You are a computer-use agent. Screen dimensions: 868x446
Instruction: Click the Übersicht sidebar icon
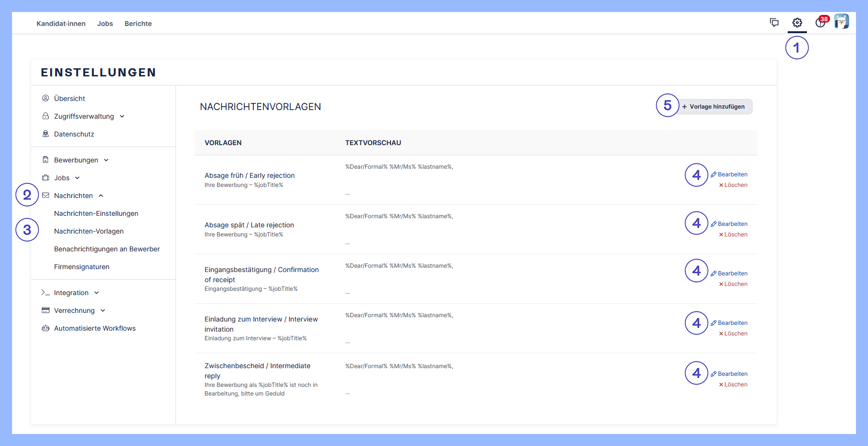coord(46,99)
